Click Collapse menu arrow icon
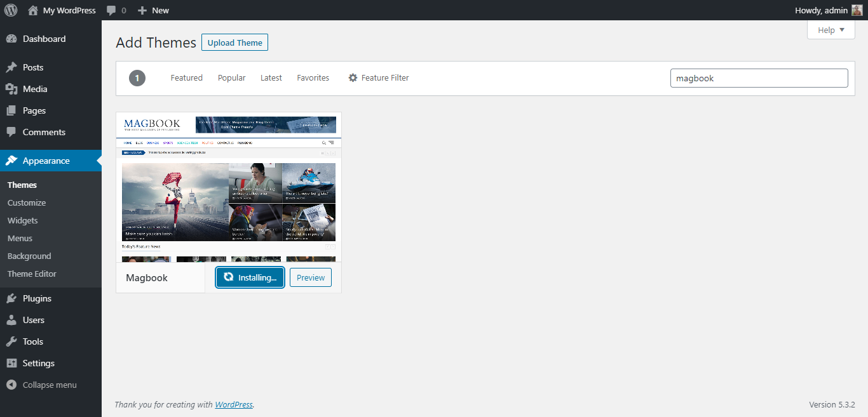The image size is (868, 417). click(x=11, y=385)
